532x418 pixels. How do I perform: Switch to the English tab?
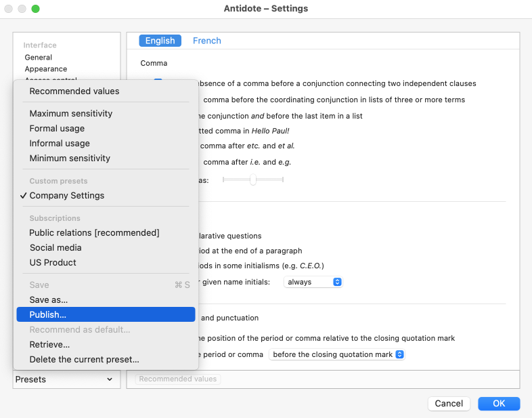point(160,41)
